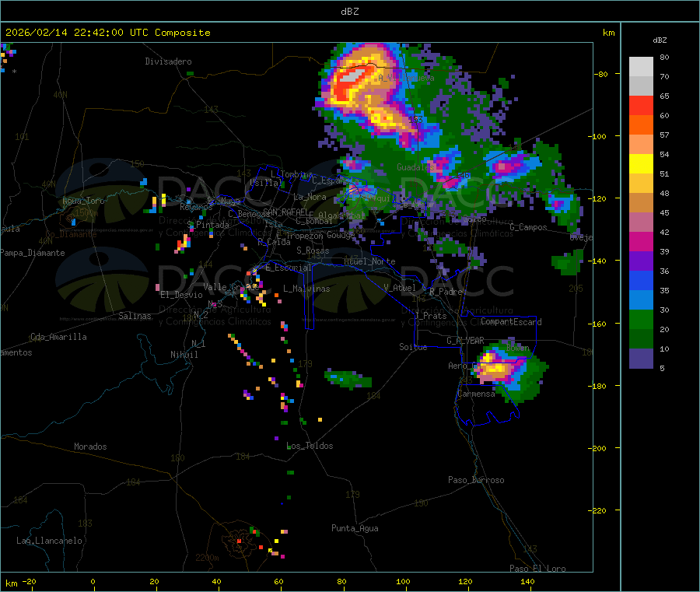The height and width of the screenshot is (592, 700).
Task: Click the '140' km horizontal axis tick
Action: 527,581
